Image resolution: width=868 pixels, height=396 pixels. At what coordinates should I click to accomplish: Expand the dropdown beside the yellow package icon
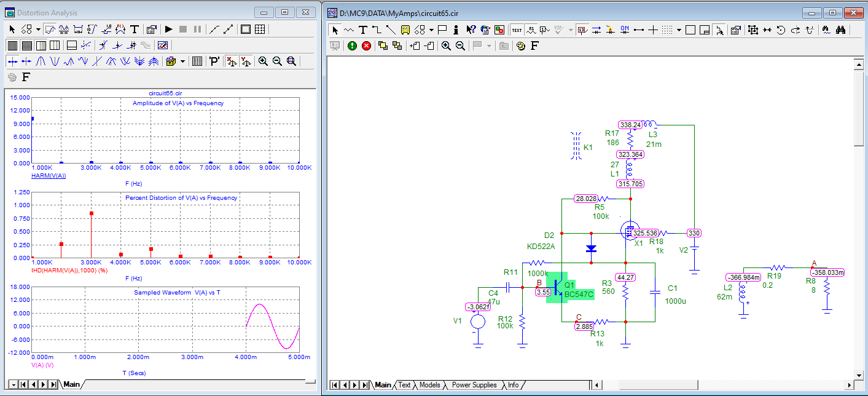click(183, 61)
